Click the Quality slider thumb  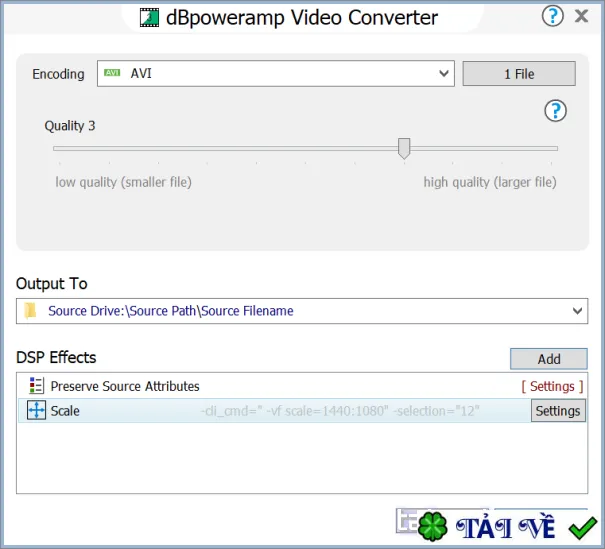tap(404, 148)
